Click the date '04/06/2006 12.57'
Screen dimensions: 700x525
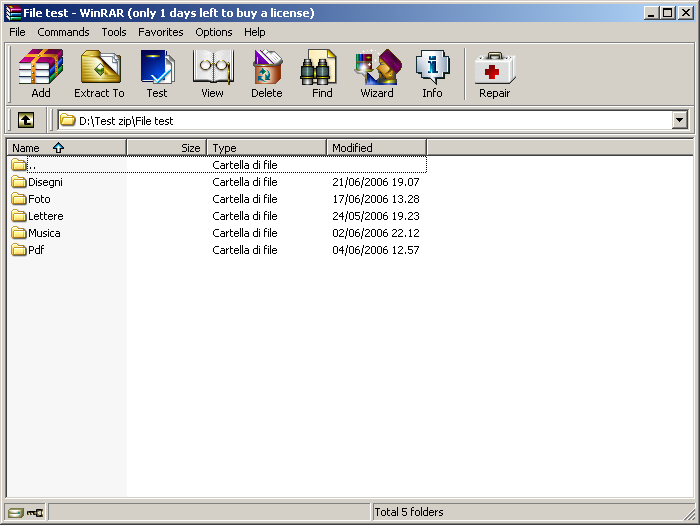click(x=376, y=250)
